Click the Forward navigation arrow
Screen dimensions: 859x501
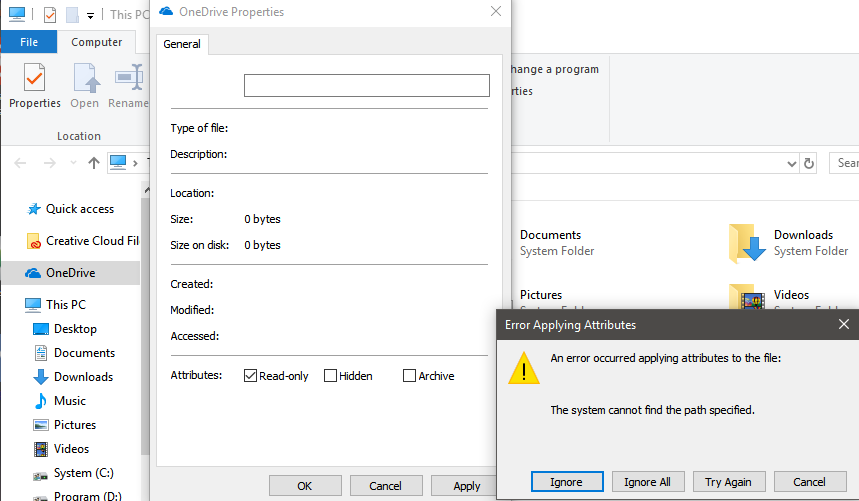50,163
